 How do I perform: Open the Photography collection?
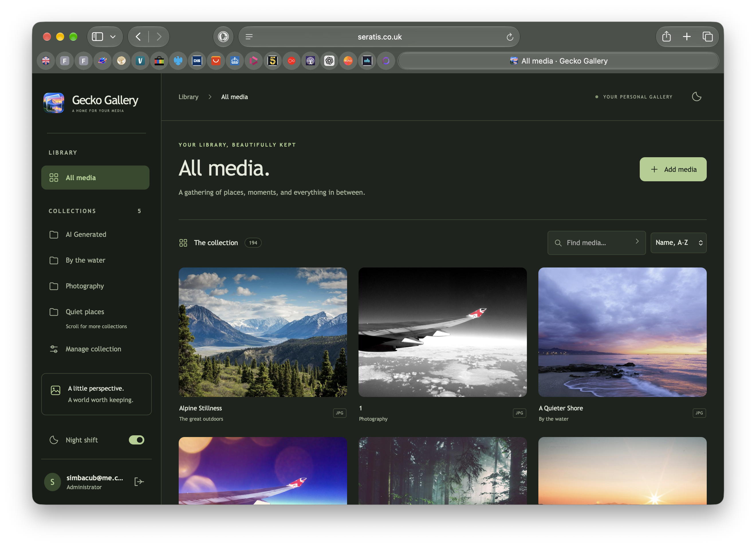click(95, 286)
